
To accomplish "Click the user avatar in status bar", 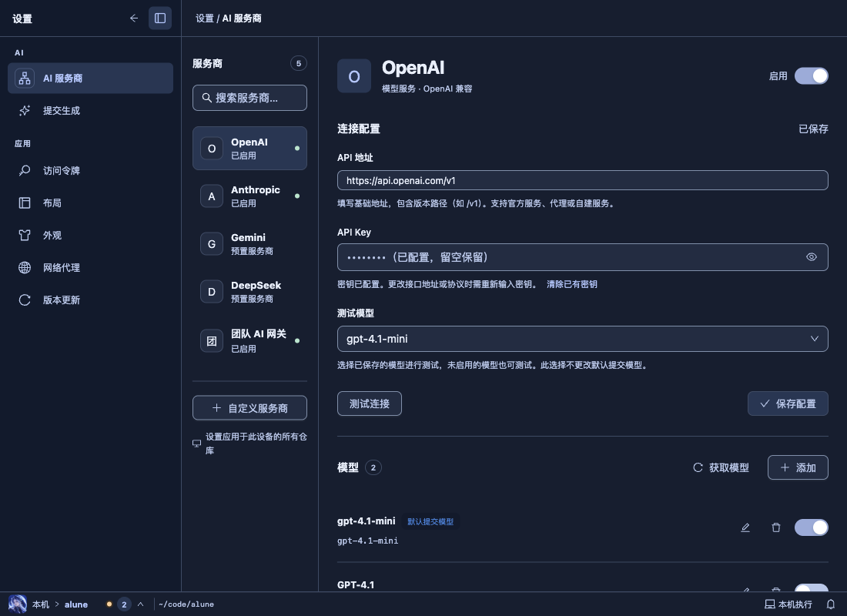I will 18,604.
